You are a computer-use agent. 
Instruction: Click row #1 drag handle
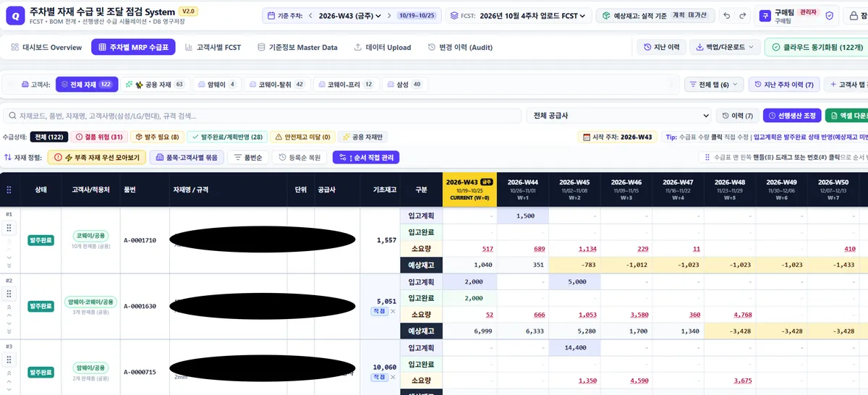point(9,228)
